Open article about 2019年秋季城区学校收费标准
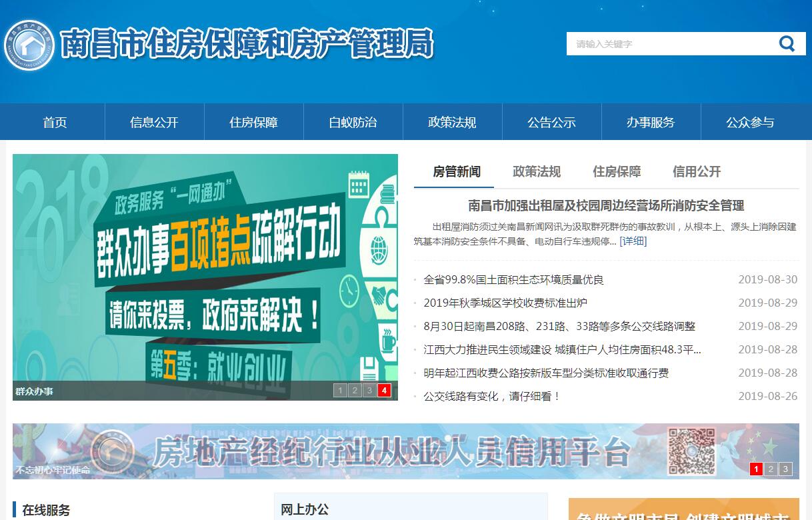812x520 pixels. 505,303
